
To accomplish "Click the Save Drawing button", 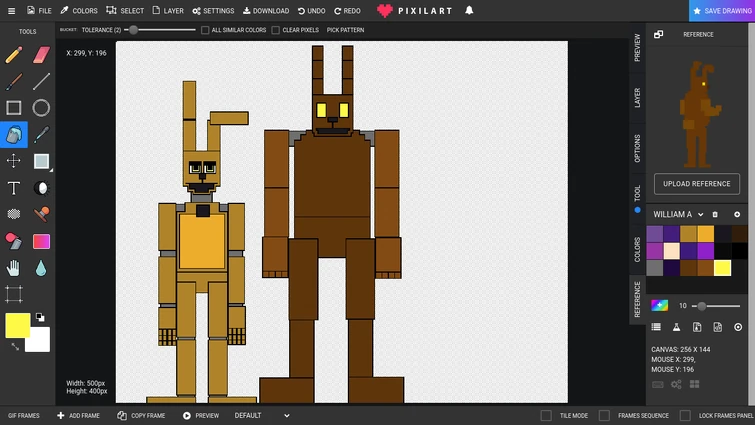I will coord(721,11).
